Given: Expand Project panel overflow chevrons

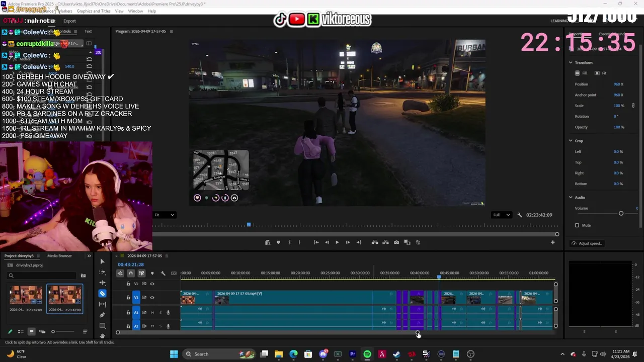Looking at the screenshot, I should click(x=89, y=256).
